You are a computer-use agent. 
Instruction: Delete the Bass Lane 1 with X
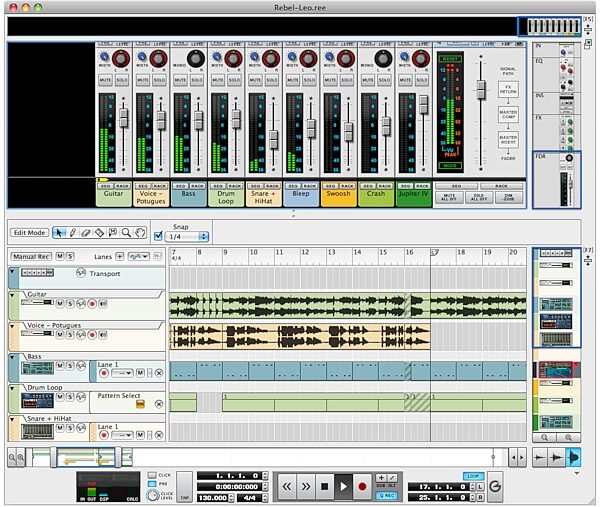click(x=159, y=373)
